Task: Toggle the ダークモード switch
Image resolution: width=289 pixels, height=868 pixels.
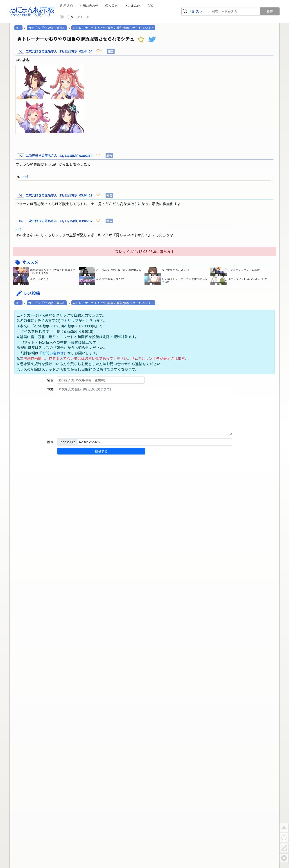Action: [64, 17]
